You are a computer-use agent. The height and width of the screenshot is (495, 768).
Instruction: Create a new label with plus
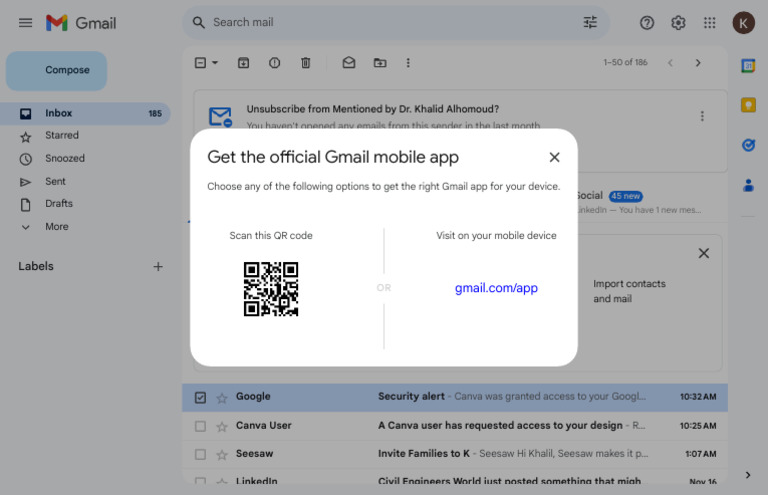click(158, 266)
